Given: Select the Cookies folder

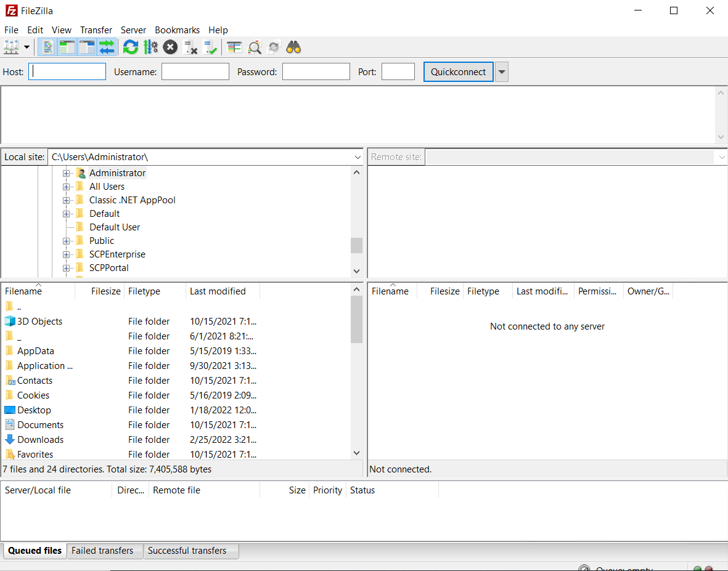Looking at the screenshot, I should tap(33, 395).
